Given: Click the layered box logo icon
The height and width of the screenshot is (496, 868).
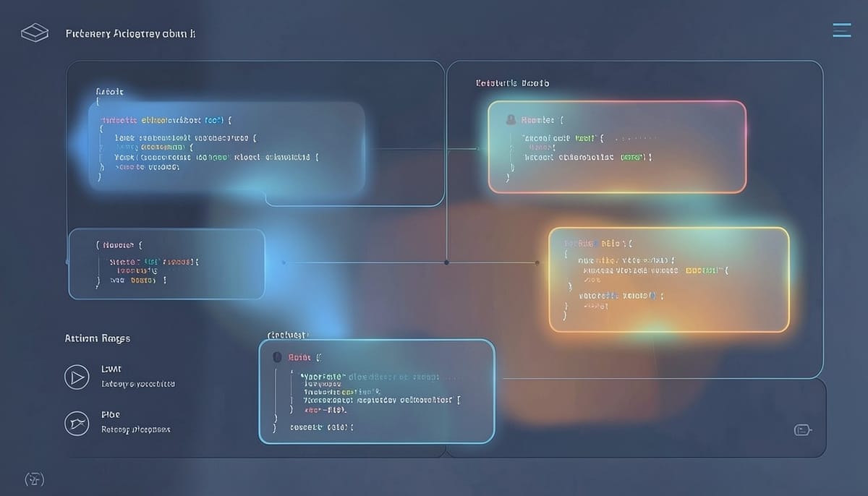Looking at the screenshot, I should (34, 33).
